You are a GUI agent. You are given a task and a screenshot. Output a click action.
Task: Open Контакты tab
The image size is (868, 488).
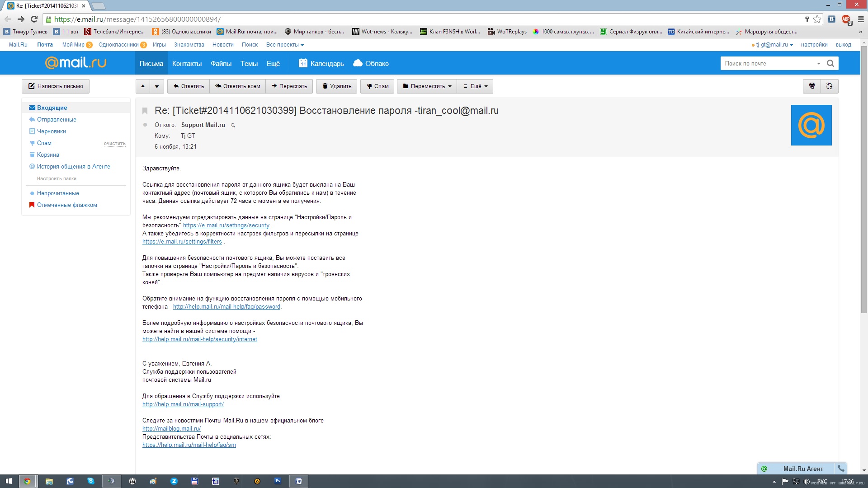tap(187, 63)
